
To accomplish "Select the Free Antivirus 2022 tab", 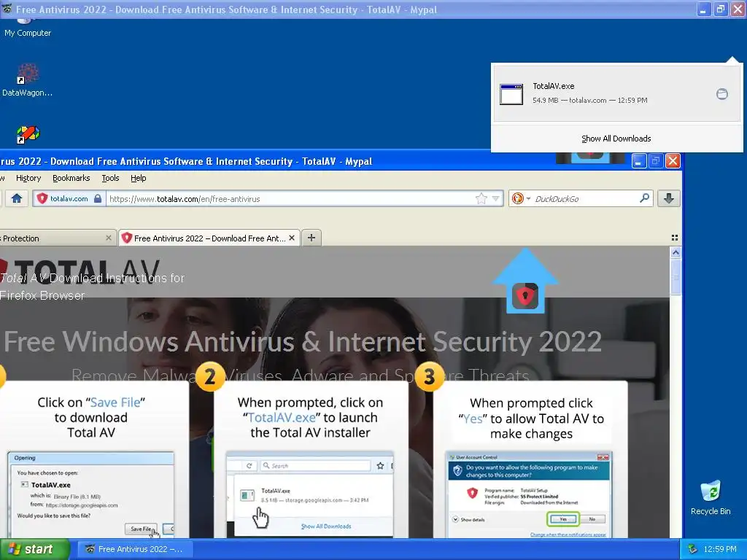I will click(209, 238).
